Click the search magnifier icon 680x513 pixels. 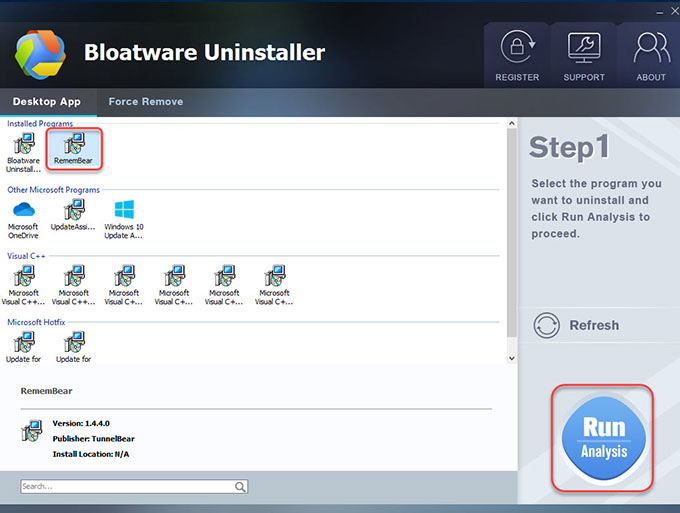(240, 487)
